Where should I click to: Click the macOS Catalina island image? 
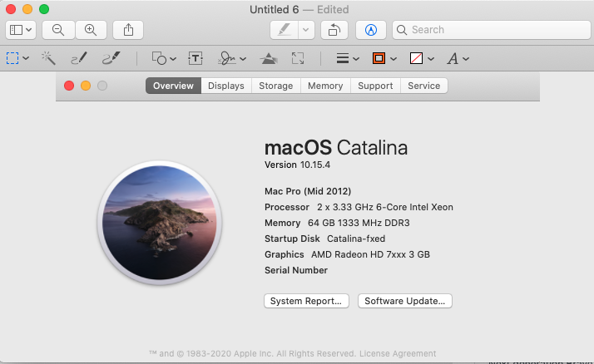pos(160,223)
